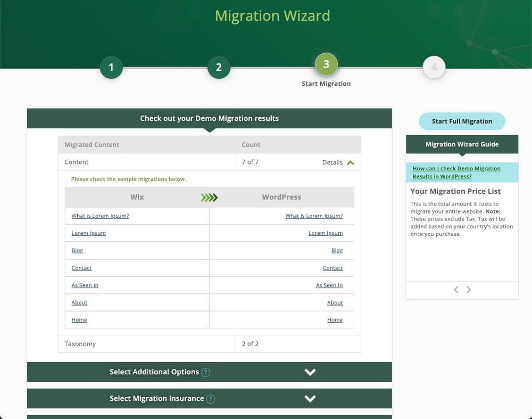Viewport: 532px width, 419px height.
Task: Open WordPress 'What is Lorem Ipsum?' link
Action: (x=314, y=216)
